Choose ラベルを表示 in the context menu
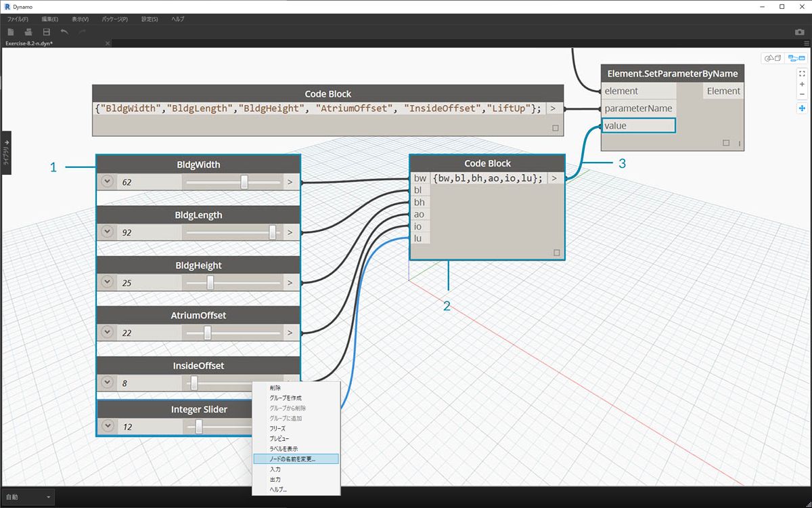Image resolution: width=812 pixels, height=508 pixels. tap(296, 449)
